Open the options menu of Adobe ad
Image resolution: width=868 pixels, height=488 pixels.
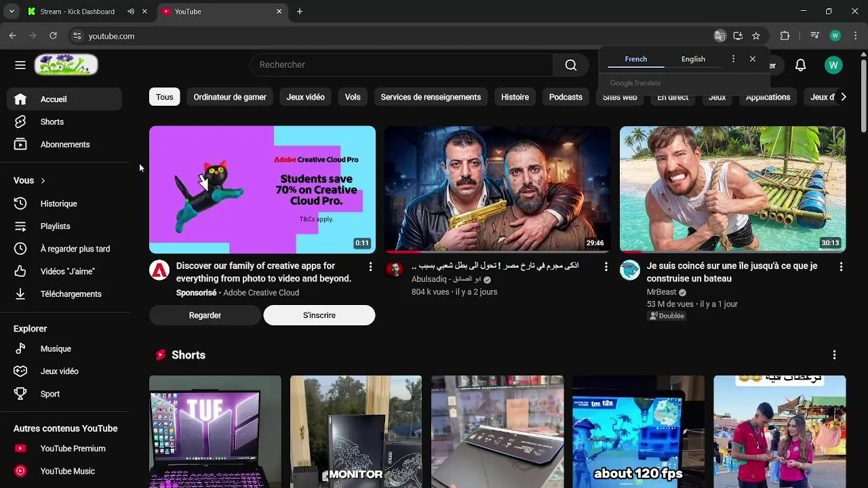[x=370, y=267]
